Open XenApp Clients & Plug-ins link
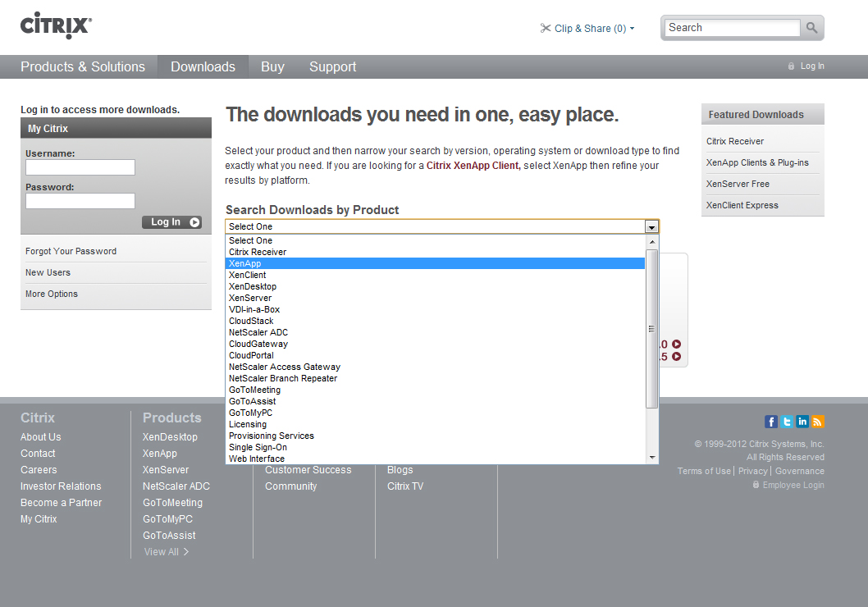Viewport: 868px width, 607px height. 757,162
